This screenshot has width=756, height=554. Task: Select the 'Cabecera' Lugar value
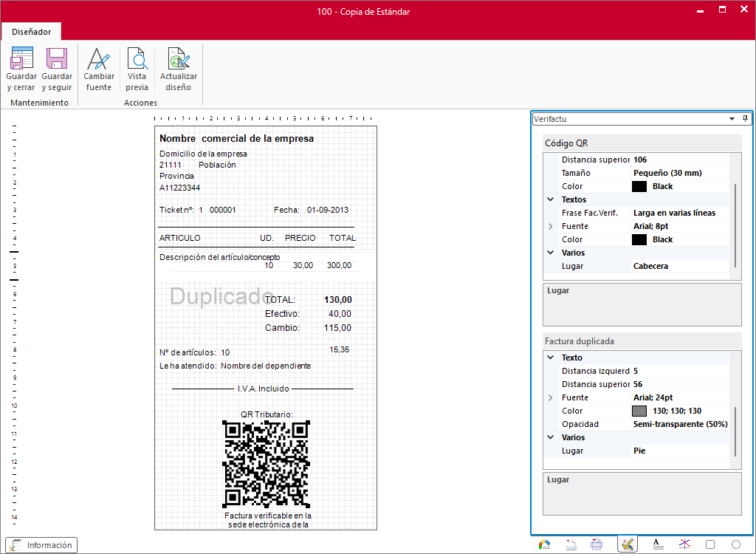pyautogui.click(x=651, y=266)
